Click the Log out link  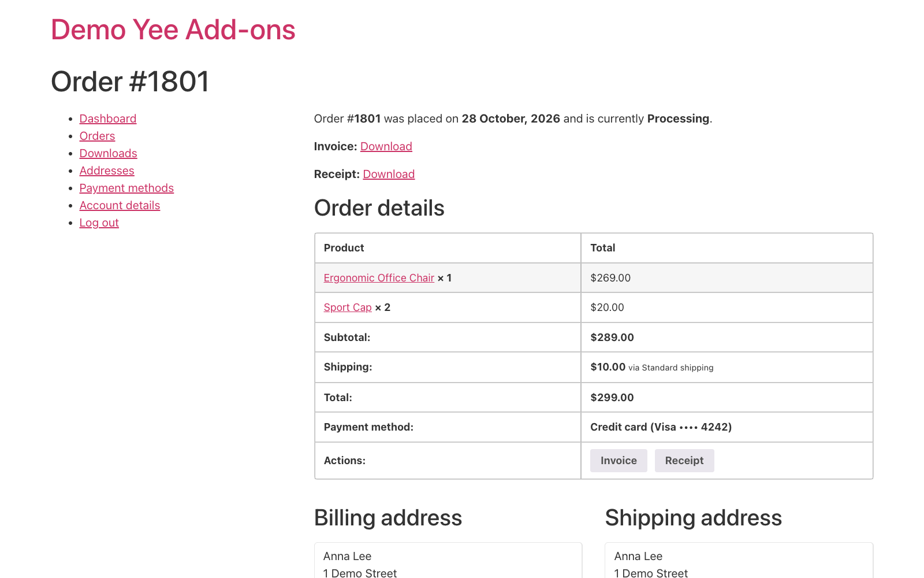pyautogui.click(x=99, y=223)
